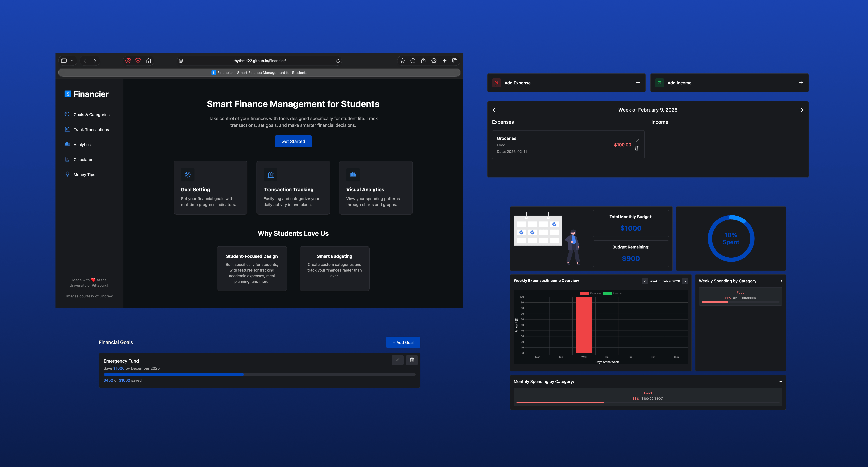
Task: Click the browser address bar
Action: click(x=259, y=61)
